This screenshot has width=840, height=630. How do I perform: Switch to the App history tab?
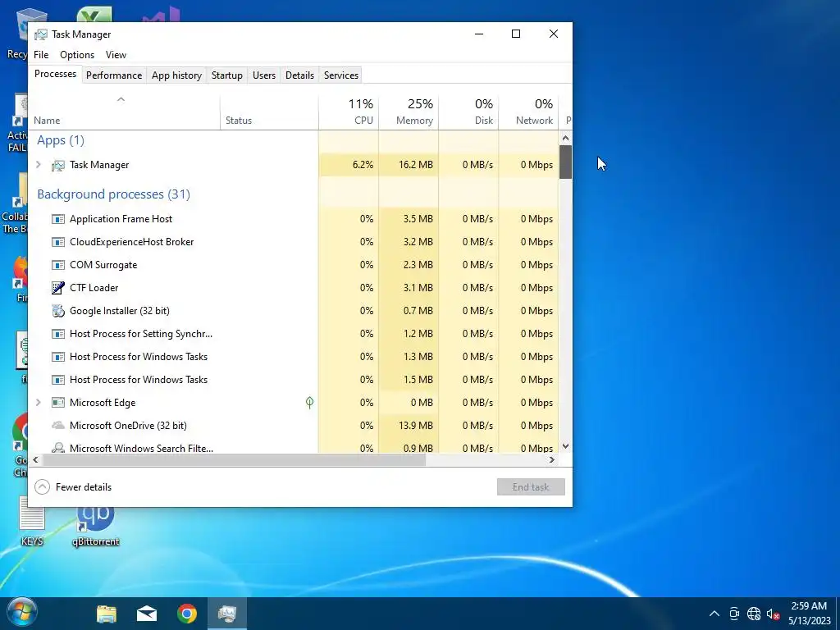click(177, 75)
